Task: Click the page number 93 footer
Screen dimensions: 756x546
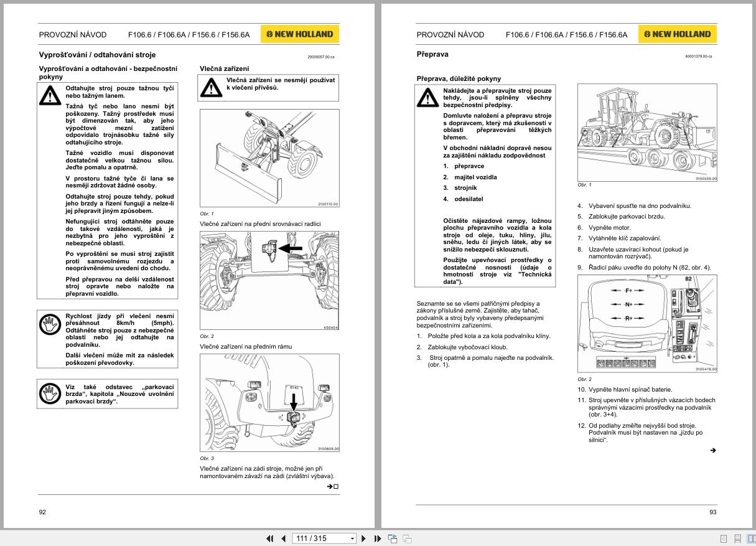Action: (712, 512)
